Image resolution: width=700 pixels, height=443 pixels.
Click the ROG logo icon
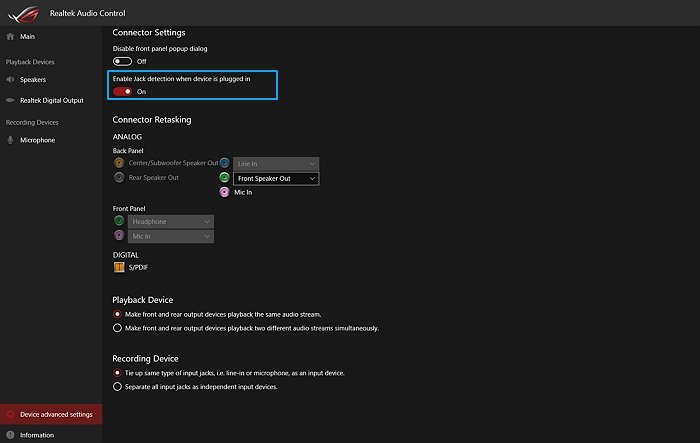(24, 13)
